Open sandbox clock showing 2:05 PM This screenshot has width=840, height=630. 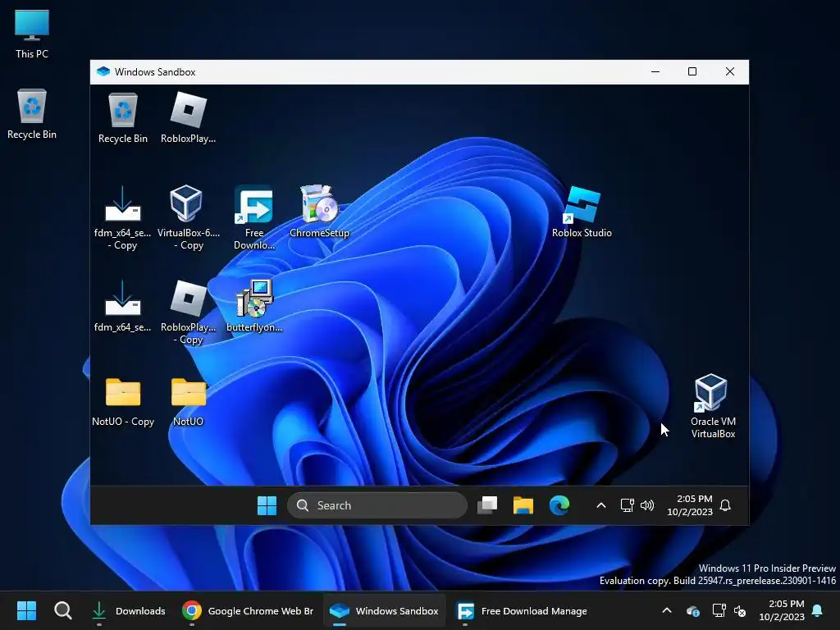point(690,505)
